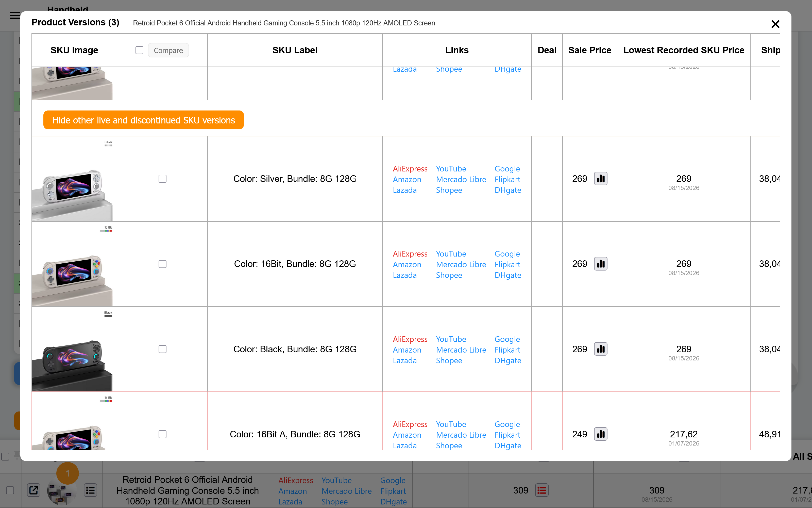Open price history chart for 16Bit SKU
This screenshot has width=812, height=508.
pos(601,264)
